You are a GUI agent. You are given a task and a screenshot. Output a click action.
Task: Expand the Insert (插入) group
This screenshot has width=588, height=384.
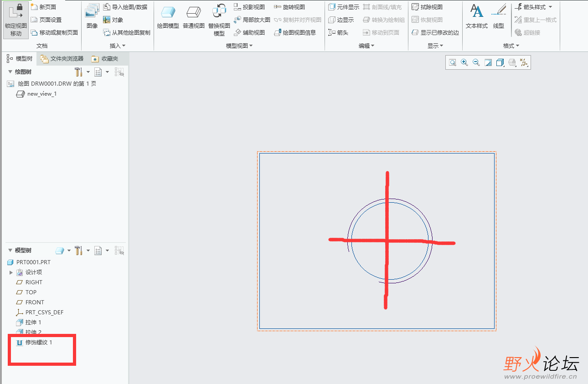118,46
